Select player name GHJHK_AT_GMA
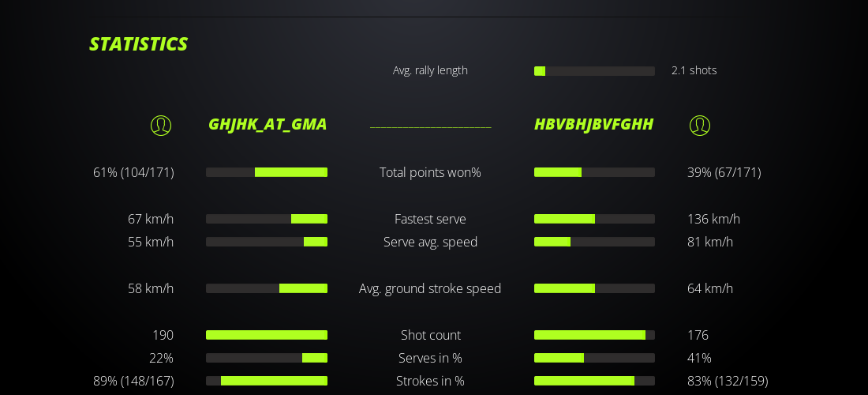Viewport: 868px width, 395px height. (x=268, y=124)
